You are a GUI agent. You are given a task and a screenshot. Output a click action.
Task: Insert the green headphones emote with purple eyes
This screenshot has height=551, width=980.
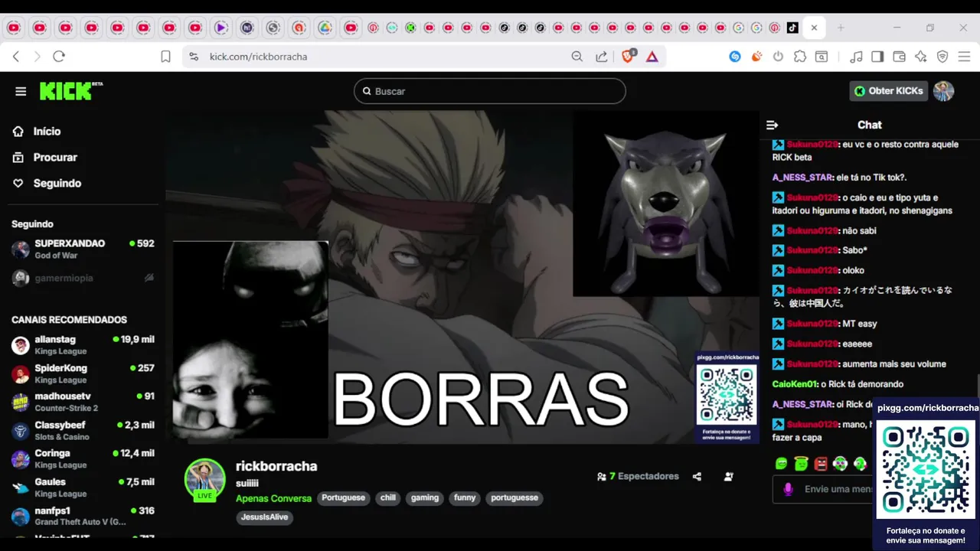point(841,463)
